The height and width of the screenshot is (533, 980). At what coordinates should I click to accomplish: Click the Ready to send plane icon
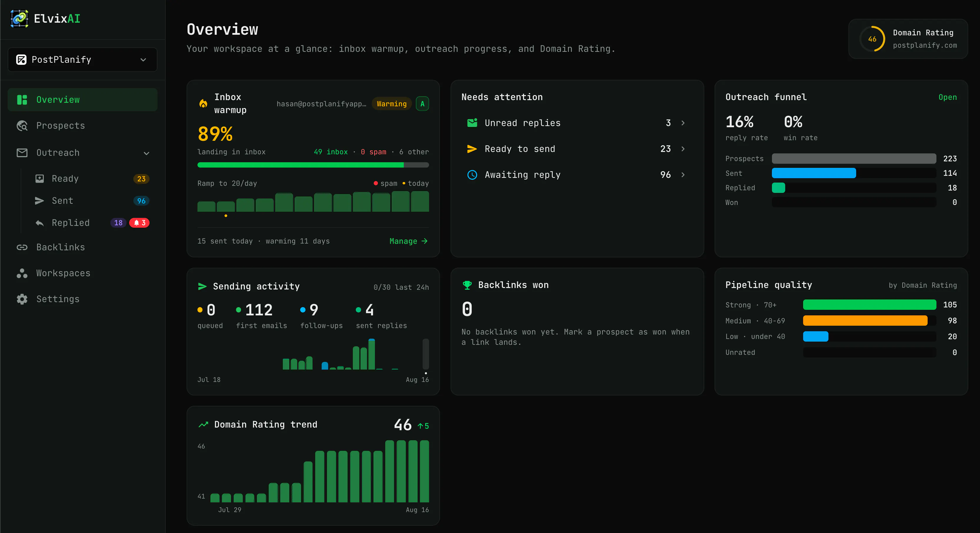pyautogui.click(x=472, y=149)
